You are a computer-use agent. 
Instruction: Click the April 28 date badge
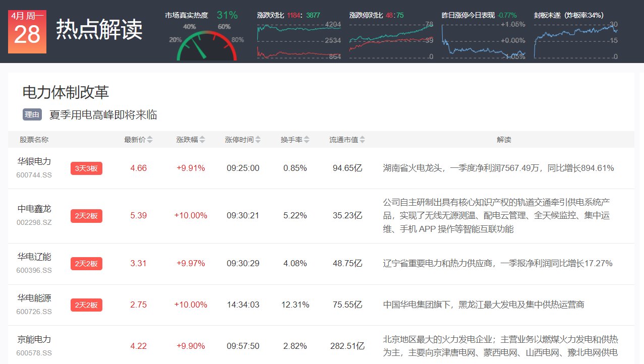pos(27,31)
